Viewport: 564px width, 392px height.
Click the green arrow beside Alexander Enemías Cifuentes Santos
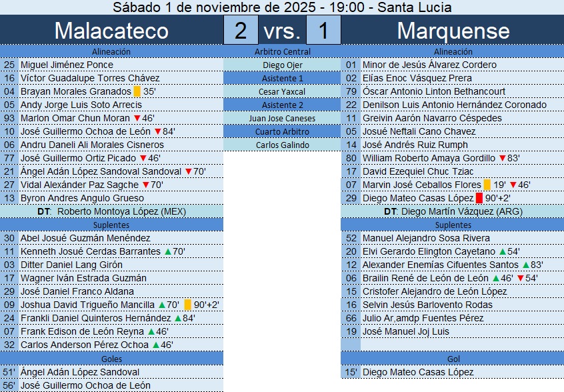click(526, 265)
